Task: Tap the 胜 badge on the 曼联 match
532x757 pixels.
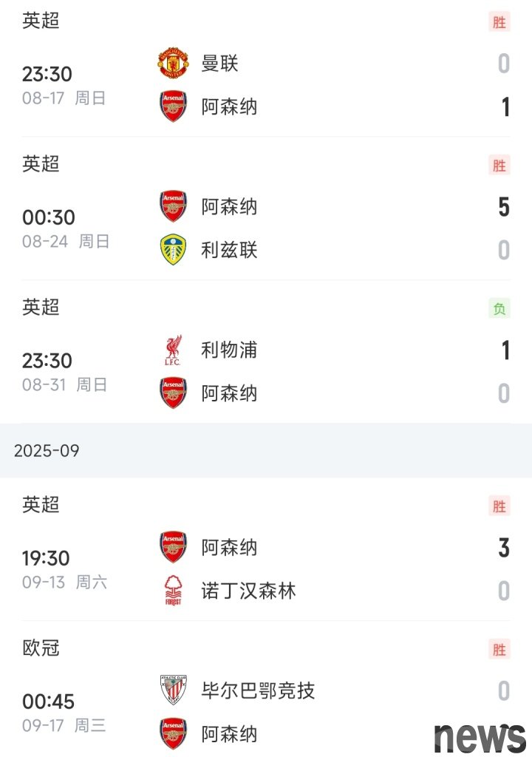Action: click(499, 21)
